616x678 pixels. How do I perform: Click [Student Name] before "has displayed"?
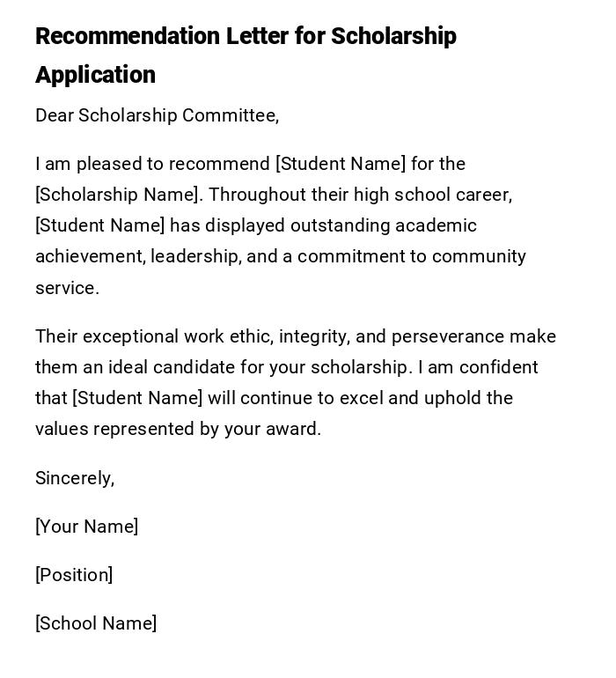tap(99, 225)
